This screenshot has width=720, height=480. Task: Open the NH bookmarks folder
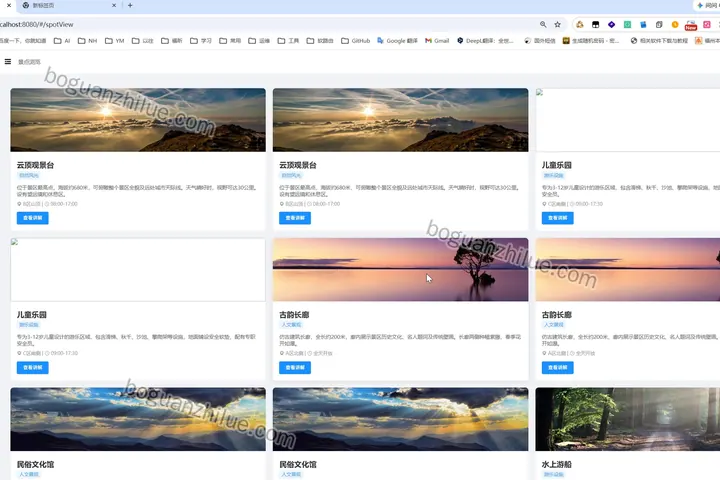pos(87,41)
